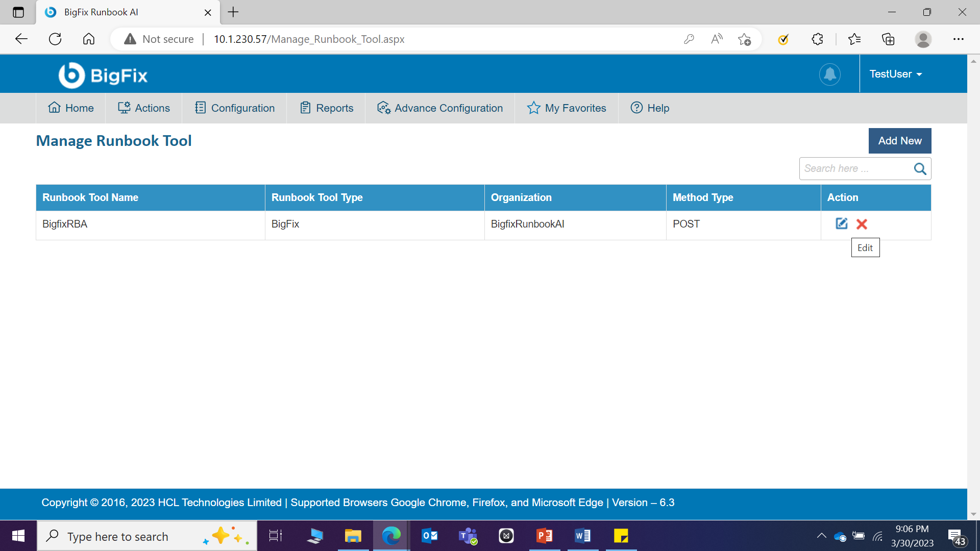
Task: Click the BigFix logo
Action: 103,76
